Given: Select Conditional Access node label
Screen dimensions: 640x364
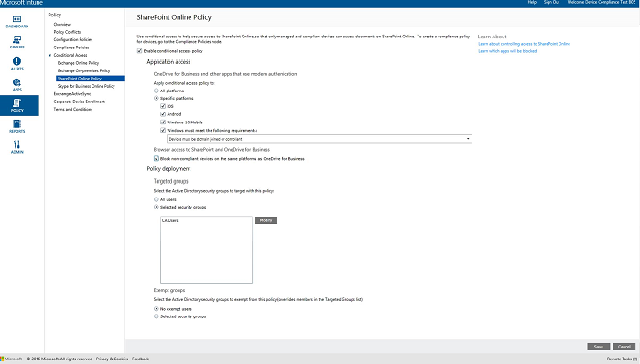Looking at the screenshot, I should (x=71, y=55).
